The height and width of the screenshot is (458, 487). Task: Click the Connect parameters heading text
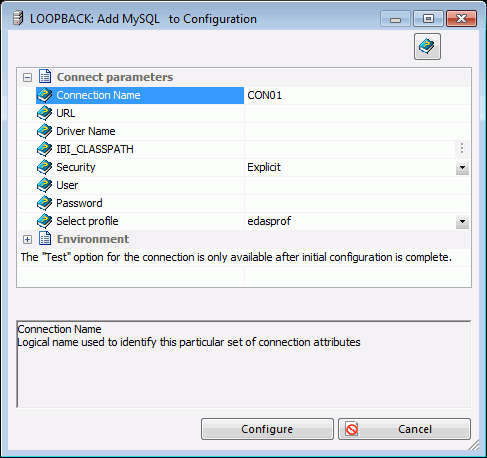click(x=115, y=77)
